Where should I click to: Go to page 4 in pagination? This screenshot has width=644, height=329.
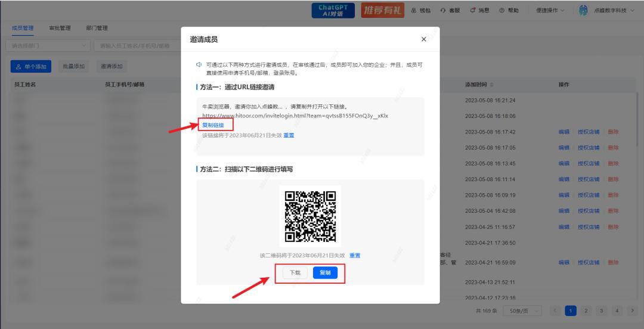tap(617, 311)
